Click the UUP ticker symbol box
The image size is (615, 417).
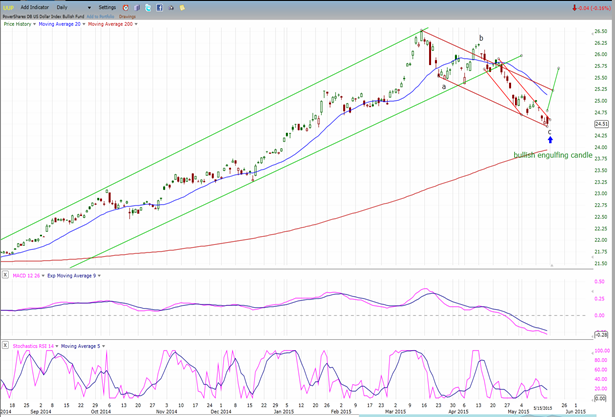(x=8, y=7)
